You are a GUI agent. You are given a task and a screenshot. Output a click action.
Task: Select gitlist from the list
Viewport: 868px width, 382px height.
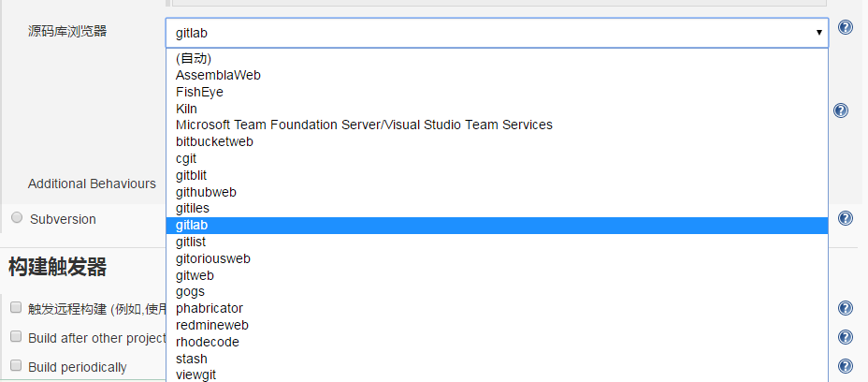click(497, 242)
